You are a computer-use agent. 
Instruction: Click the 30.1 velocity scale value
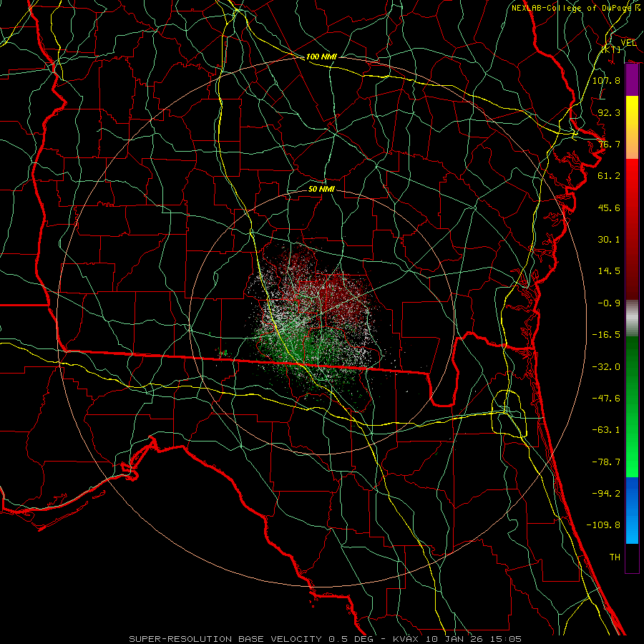click(x=609, y=240)
